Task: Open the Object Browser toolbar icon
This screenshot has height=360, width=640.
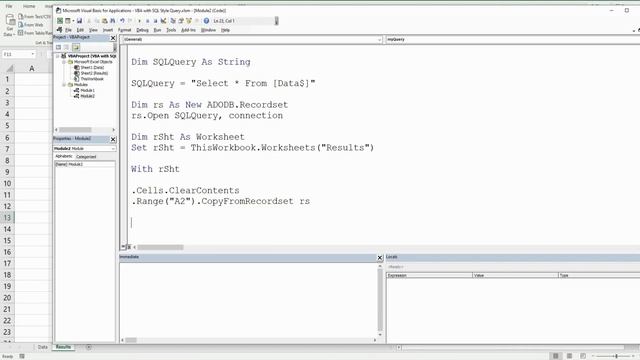Action: (189, 21)
